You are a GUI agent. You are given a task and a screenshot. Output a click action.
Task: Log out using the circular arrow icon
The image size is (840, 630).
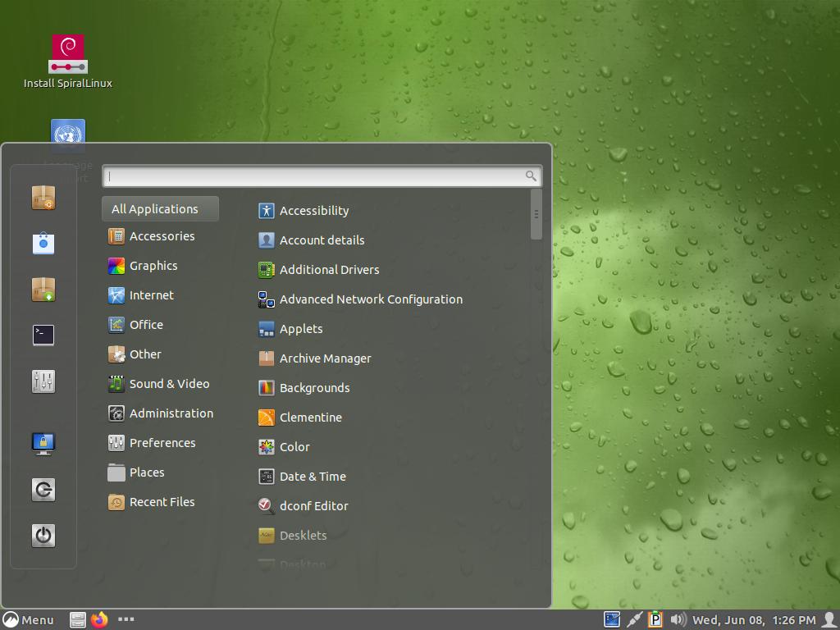coord(43,490)
